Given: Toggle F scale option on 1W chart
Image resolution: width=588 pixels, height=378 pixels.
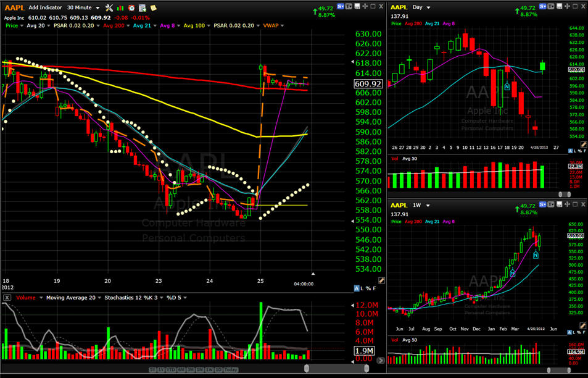Looking at the screenshot, I should 585,332.
